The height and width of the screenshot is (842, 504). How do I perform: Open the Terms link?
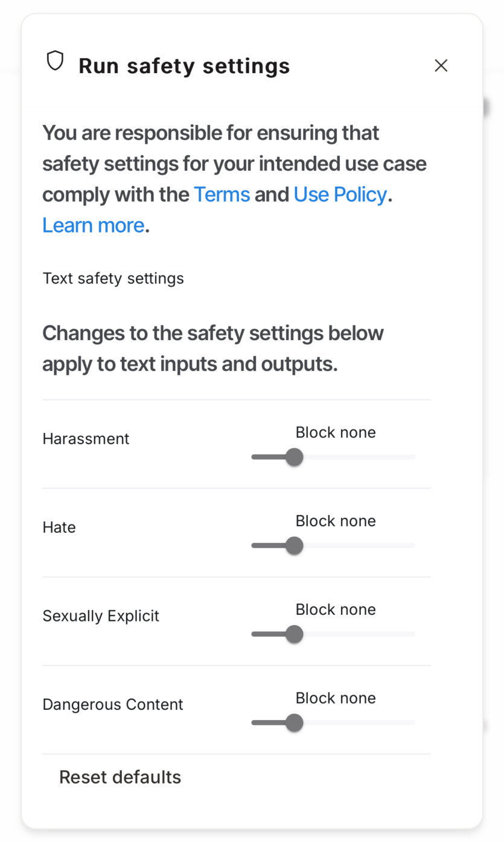pyautogui.click(x=222, y=194)
